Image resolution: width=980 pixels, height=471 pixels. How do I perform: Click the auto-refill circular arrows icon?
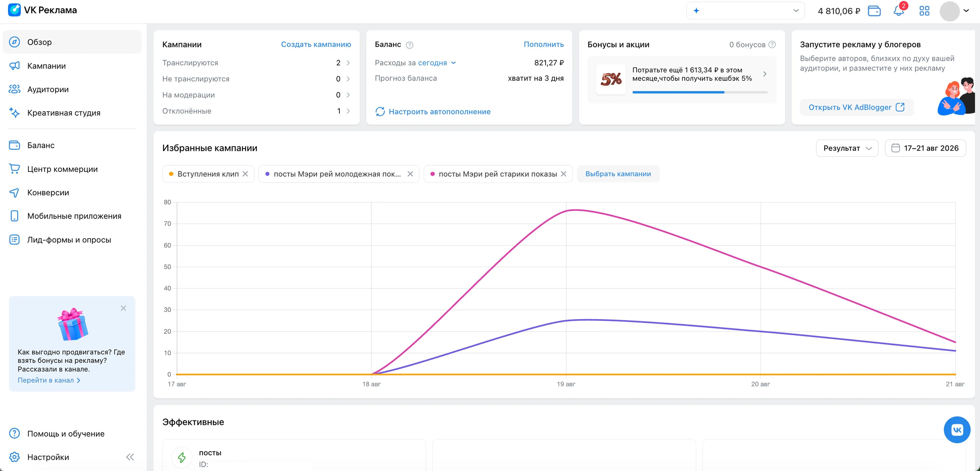point(380,112)
